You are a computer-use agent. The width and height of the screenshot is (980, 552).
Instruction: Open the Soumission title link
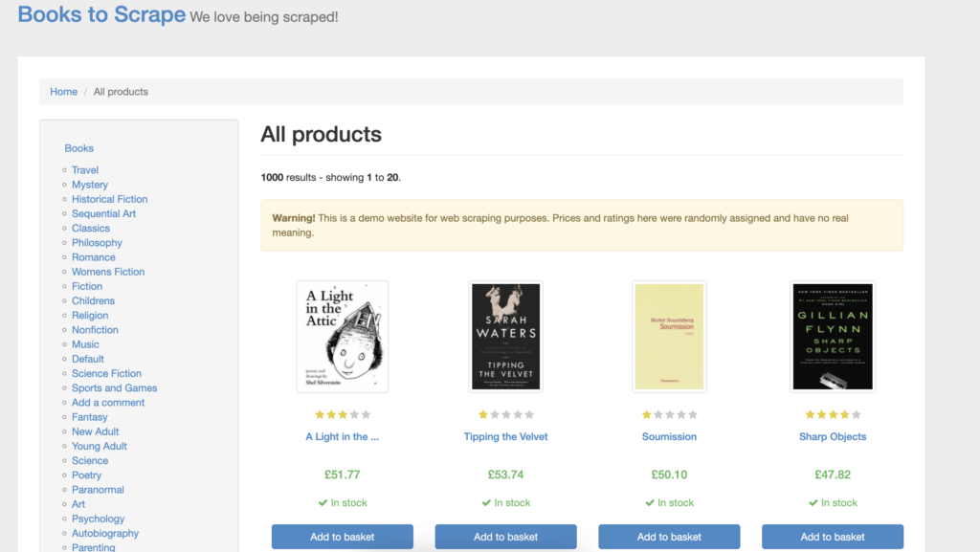[669, 436]
